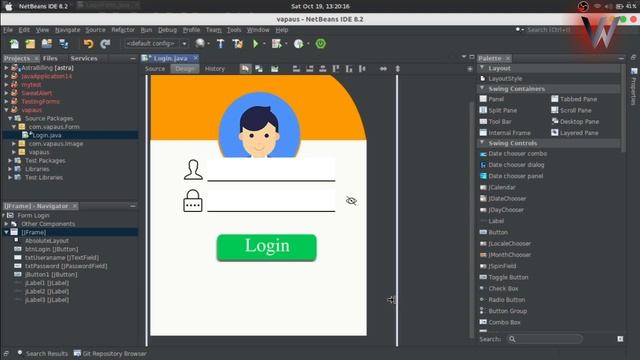Click the Change horizontal resizability icon
This screenshot has width=640, height=360.
(383, 69)
